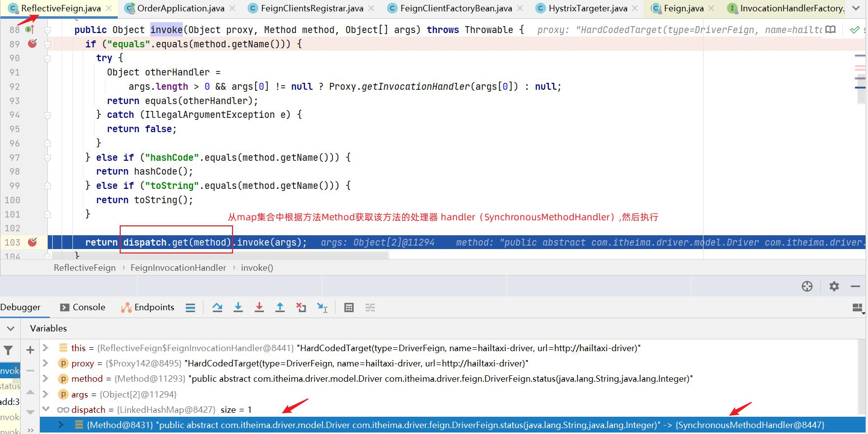The height and width of the screenshot is (434, 868).
Task: Click the implements-method gutter icon on line 88
Action: (x=30, y=30)
